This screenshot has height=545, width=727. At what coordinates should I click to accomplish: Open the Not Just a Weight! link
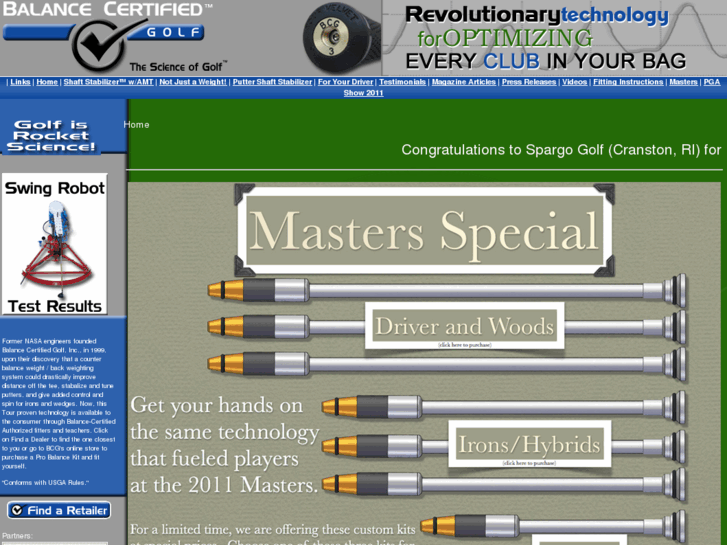coord(193,82)
